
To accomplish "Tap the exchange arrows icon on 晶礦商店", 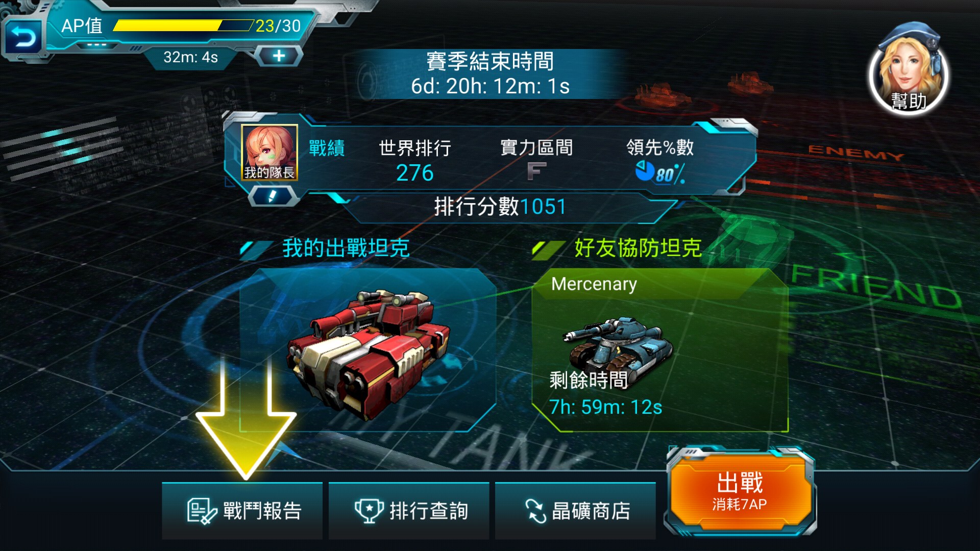I will click(536, 511).
